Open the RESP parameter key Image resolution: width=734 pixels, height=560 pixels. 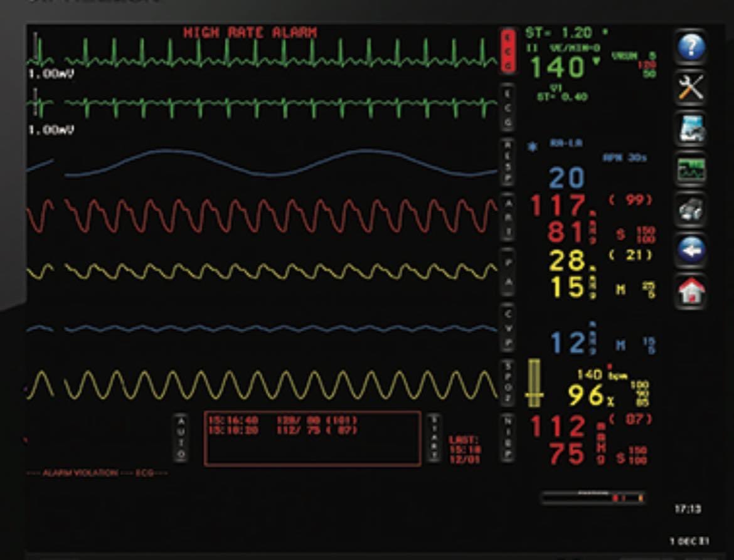(508, 161)
